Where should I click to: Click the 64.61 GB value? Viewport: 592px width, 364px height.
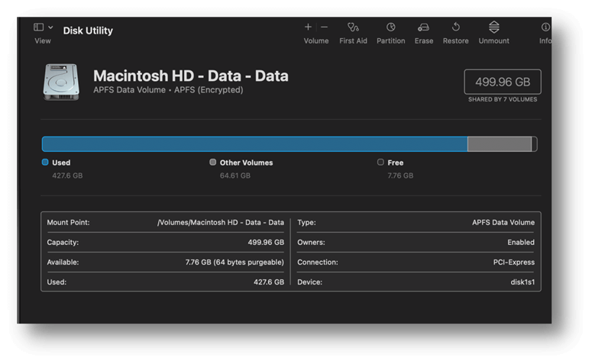tap(235, 176)
